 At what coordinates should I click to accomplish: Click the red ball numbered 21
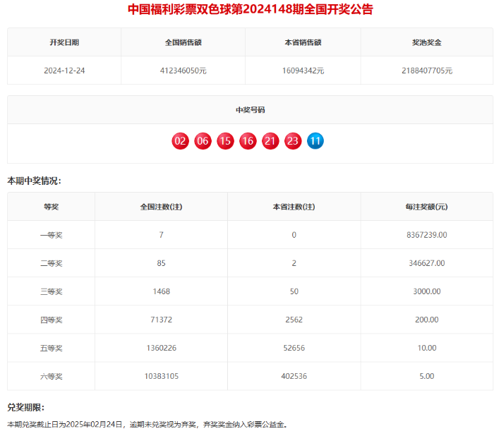tap(270, 141)
